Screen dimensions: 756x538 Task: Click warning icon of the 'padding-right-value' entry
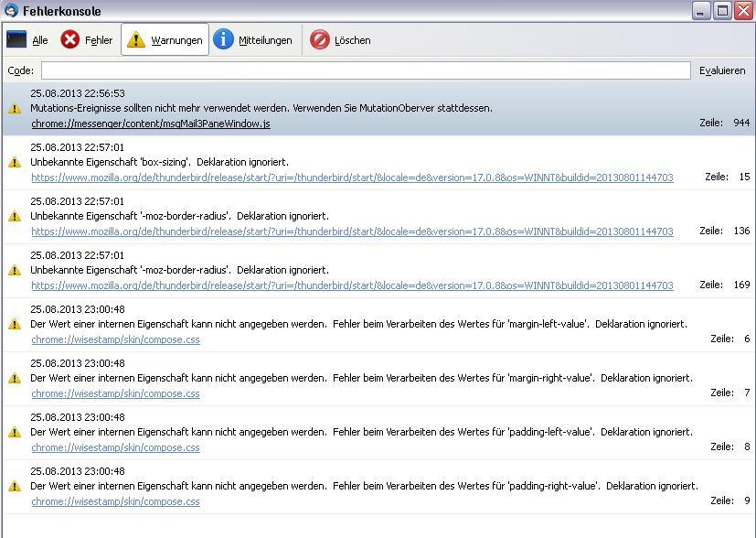tap(15, 486)
